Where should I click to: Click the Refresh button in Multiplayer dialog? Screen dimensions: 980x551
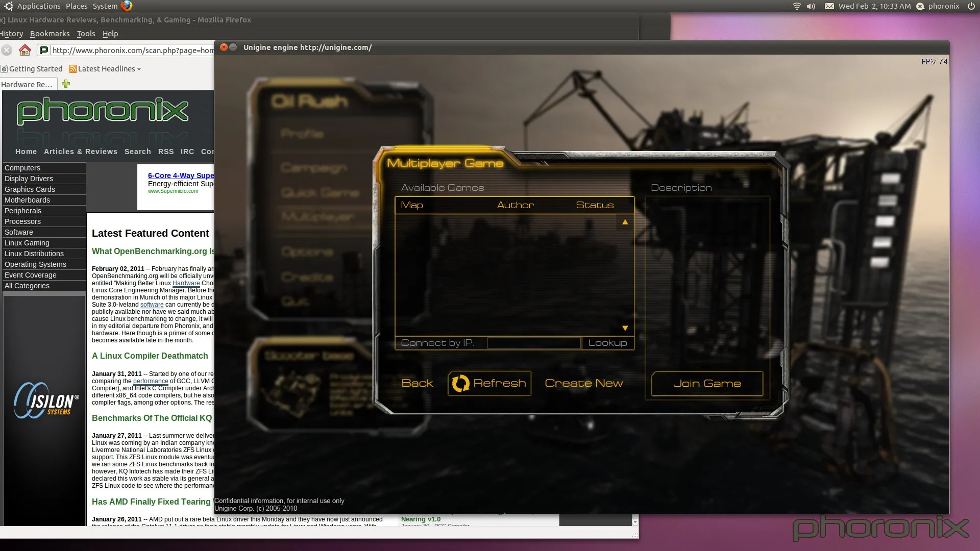(x=489, y=383)
